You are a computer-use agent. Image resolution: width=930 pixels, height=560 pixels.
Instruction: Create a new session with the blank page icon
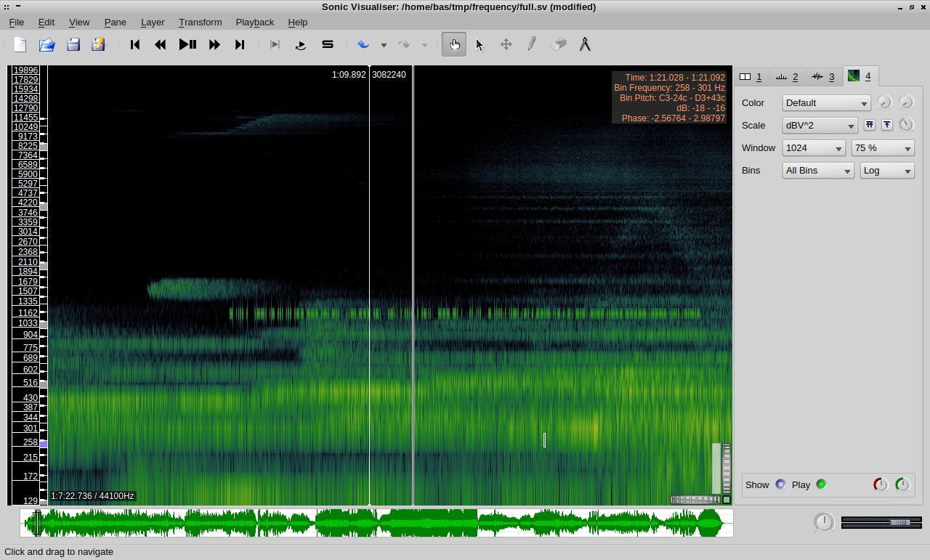(x=20, y=44)
